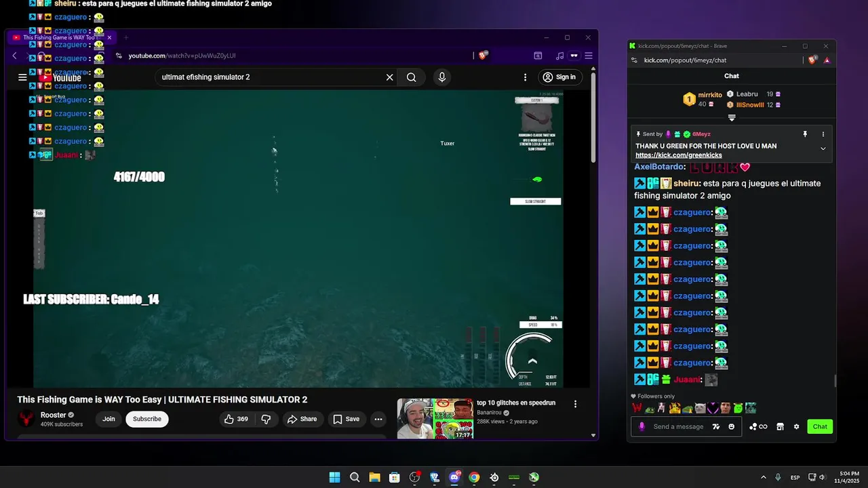Unpin the pinned 6Meyz chat message
This screenshot has width=868, height=488.
(x=805, y=134)
